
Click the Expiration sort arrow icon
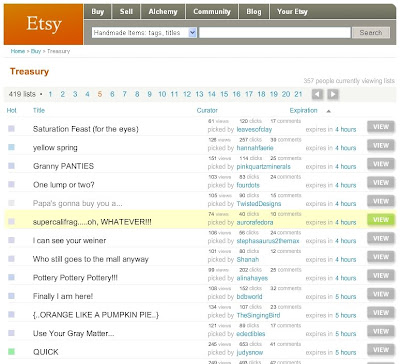pyautogui.click(x=328, y=111)
